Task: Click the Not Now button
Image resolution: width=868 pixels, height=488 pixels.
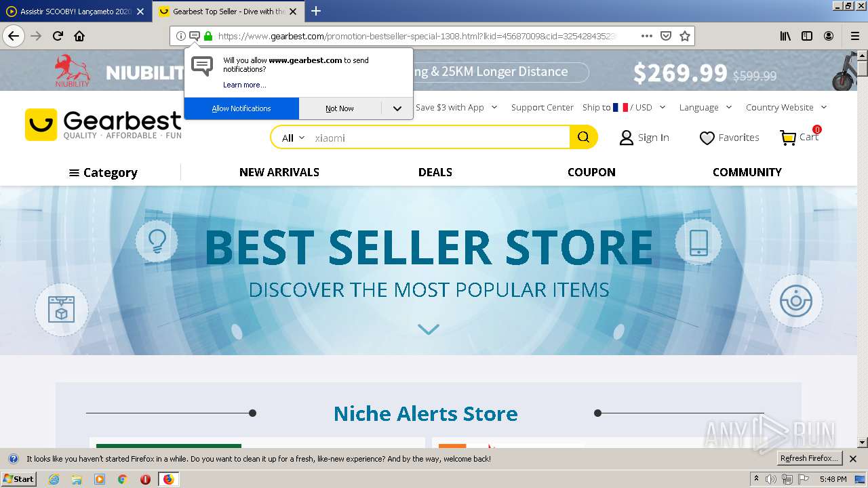Action: coord(340,108)
